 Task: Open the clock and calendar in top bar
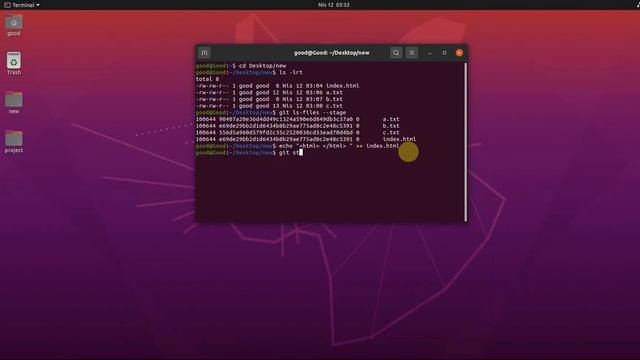(x=333, y=5)
